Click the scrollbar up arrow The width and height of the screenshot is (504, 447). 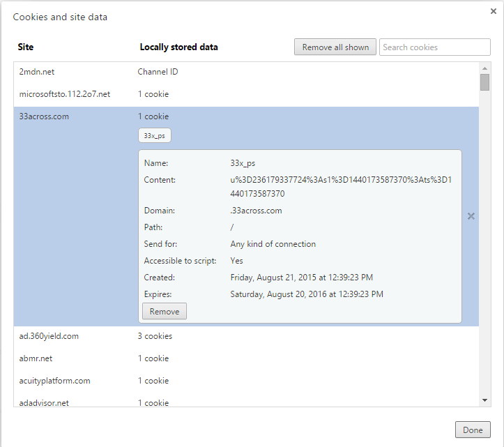coord(484,68)
